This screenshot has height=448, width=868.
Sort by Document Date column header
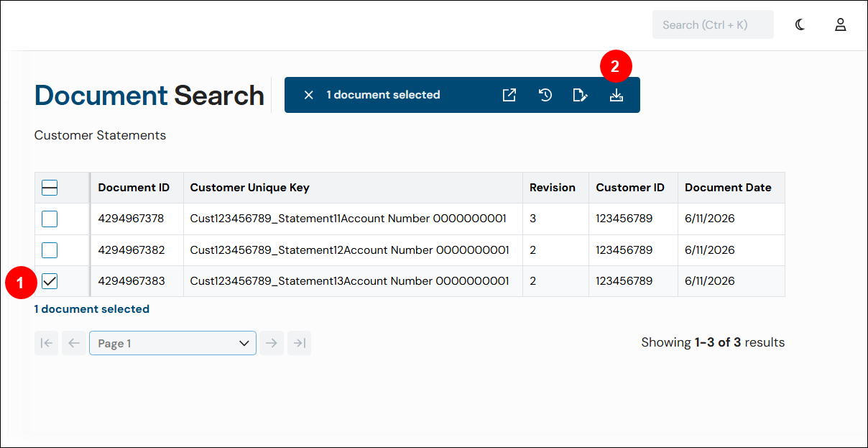tap(731, 188)
